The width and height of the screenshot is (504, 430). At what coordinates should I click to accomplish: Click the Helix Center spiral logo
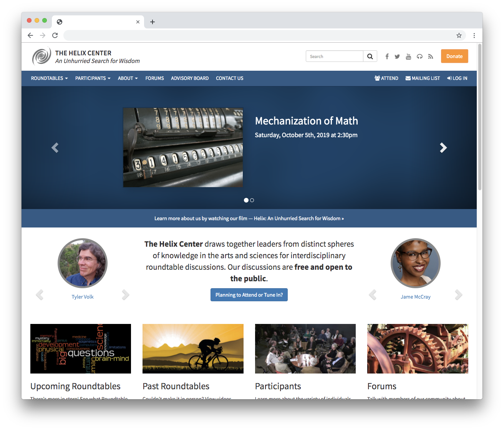pyautogui.click(x=41, y=56)
